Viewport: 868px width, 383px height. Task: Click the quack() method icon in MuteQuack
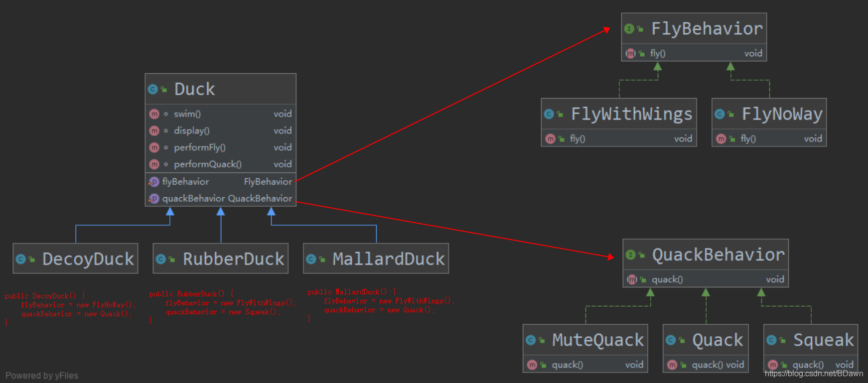tap(532, 365)
